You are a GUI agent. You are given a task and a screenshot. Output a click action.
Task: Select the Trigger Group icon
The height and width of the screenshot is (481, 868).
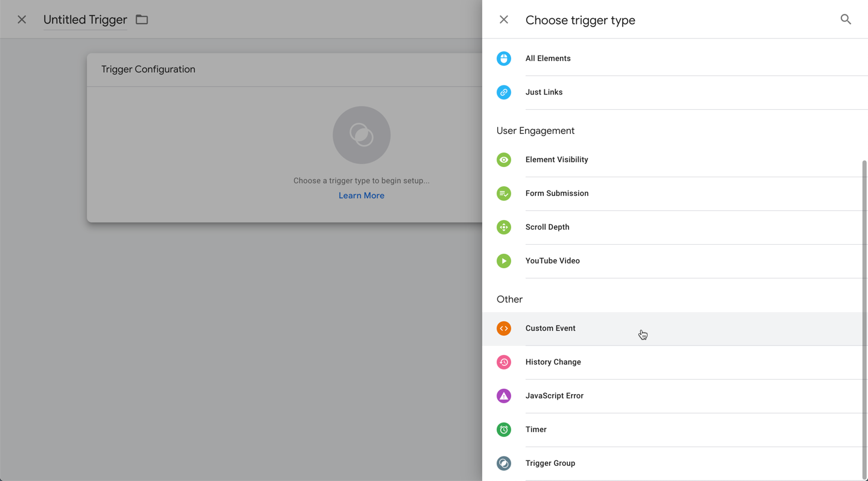point(504,463)
